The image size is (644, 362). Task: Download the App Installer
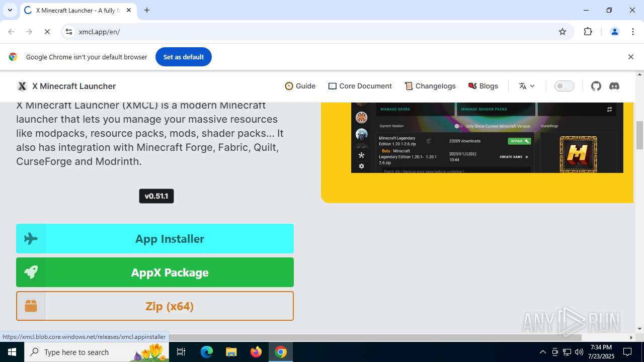point(155,238)
